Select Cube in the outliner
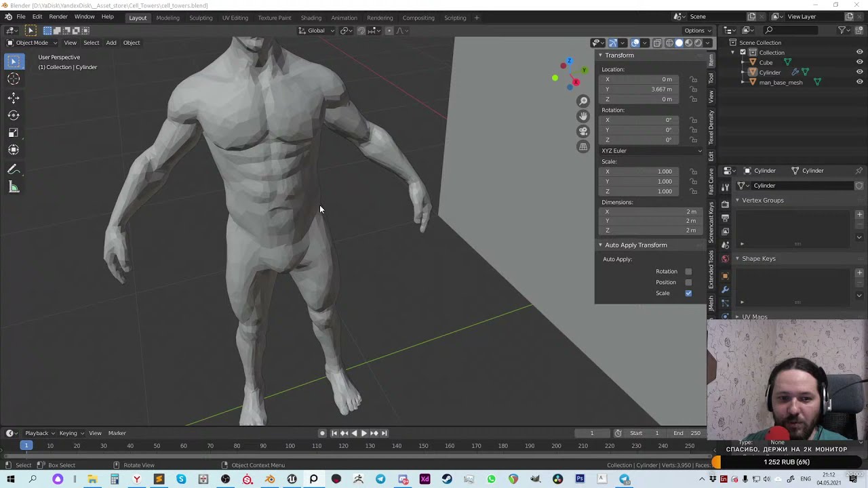Image resolution: width=868 pixels, height=488 pixels. pos(766,62)
